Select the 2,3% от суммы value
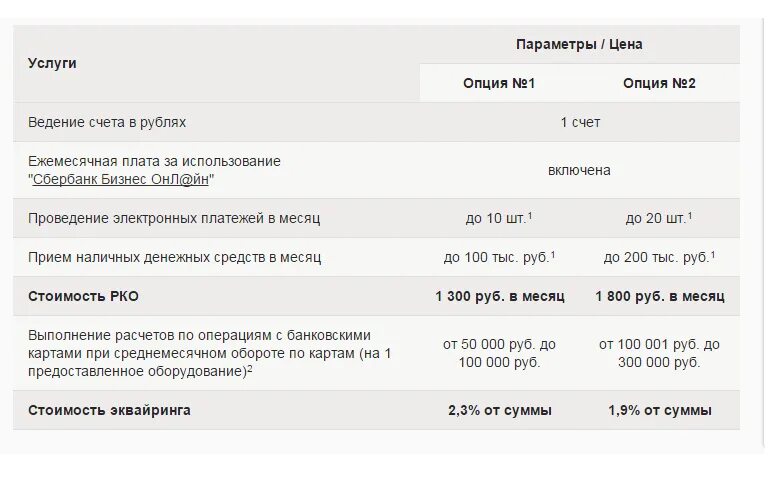 (500, 410)
